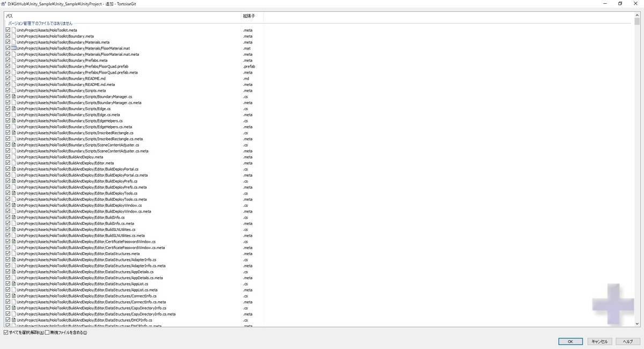The width and height of the screenshot is (644, 349).
Task: Select the row BuildInfo.cs.meta
Action: pyautogui.click(x=134, y=223)
